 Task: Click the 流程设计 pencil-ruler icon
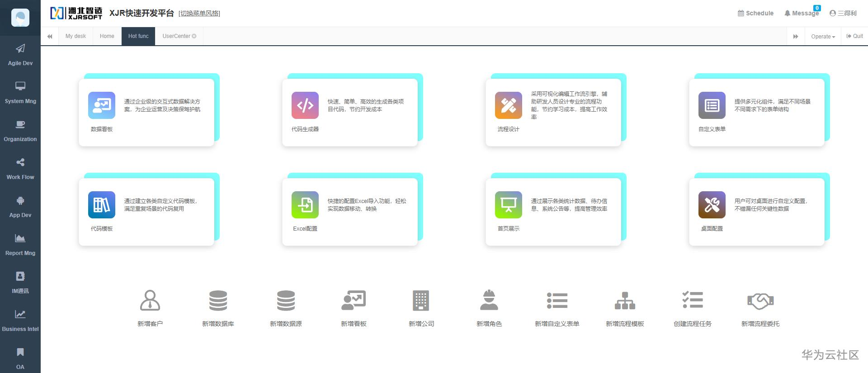pos(509,105)
